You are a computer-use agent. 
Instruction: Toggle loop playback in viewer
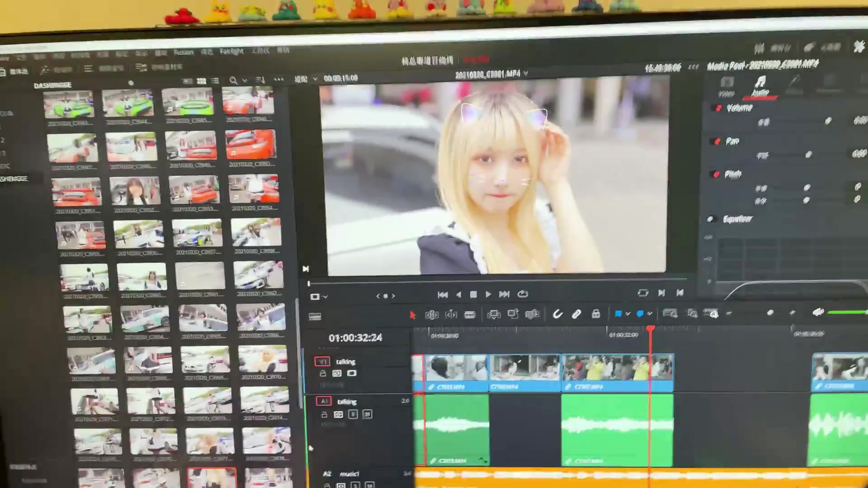(523, 294)
